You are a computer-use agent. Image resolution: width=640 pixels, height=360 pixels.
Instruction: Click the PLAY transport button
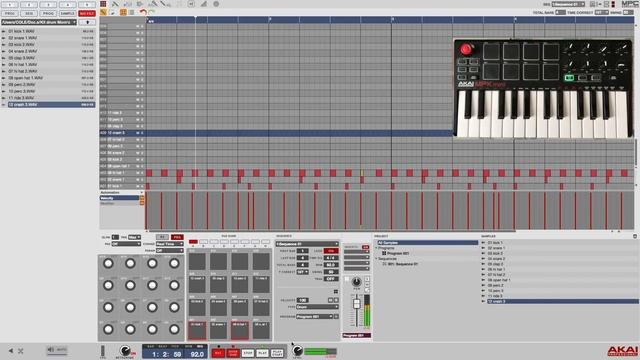262,353
